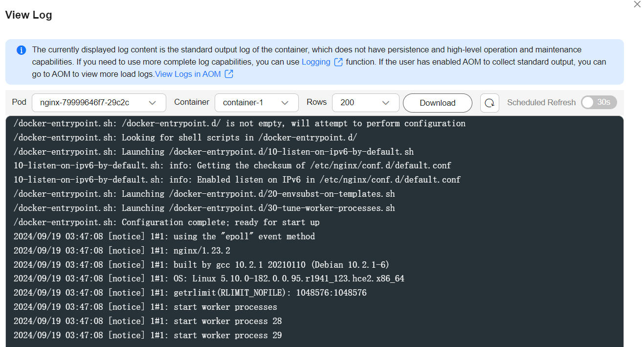
Task: Open the Logging function link
Action: (x=316, y=62)
